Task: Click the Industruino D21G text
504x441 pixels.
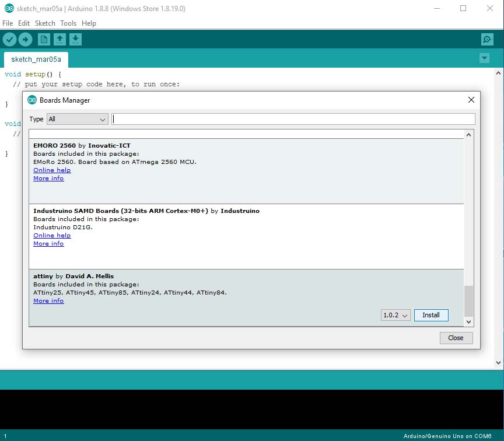Action: pos(63,228)
